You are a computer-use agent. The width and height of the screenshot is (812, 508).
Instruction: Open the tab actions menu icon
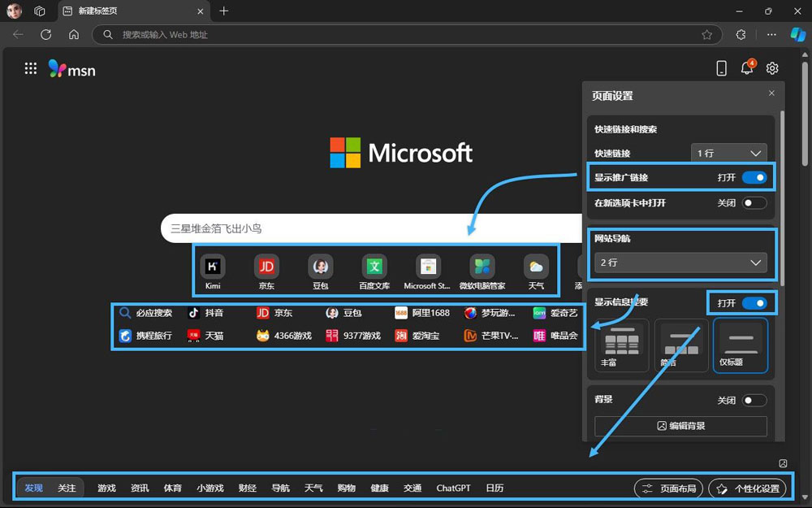coord(39,11)
